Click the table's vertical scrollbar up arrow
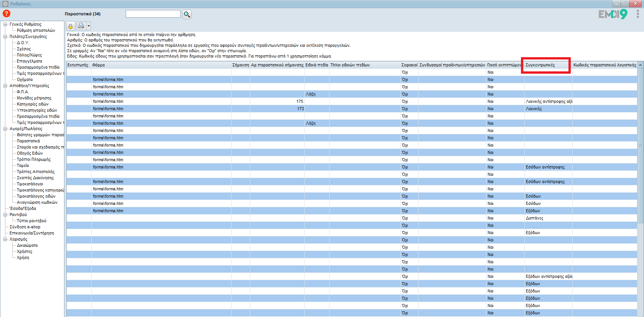644x317 pixels. click(x=640, y=64)
